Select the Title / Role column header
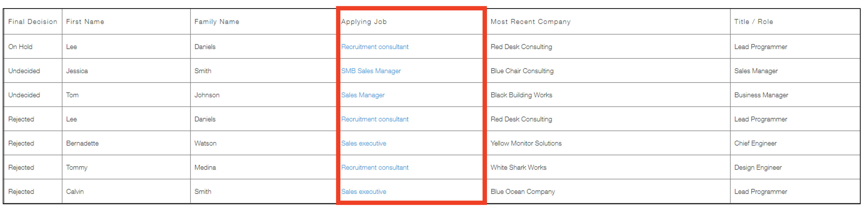Image resolution: width=868 pixels, height=214 pixels. pos(753,22)
